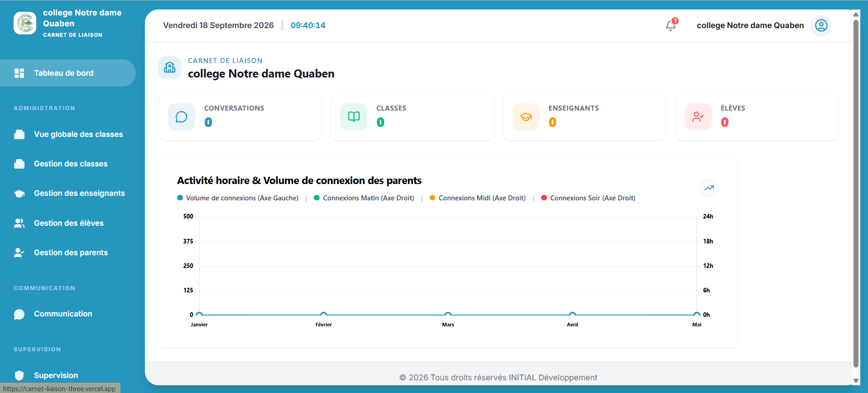The image size is (868, 393).
Task: Click the Mars data point on the chart
Action: [x=448, y=315]
